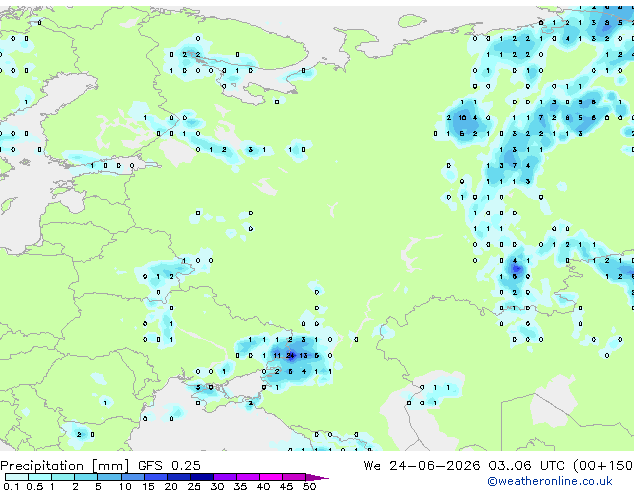Select the legend swatch between 1 and 2

point(63,477)
